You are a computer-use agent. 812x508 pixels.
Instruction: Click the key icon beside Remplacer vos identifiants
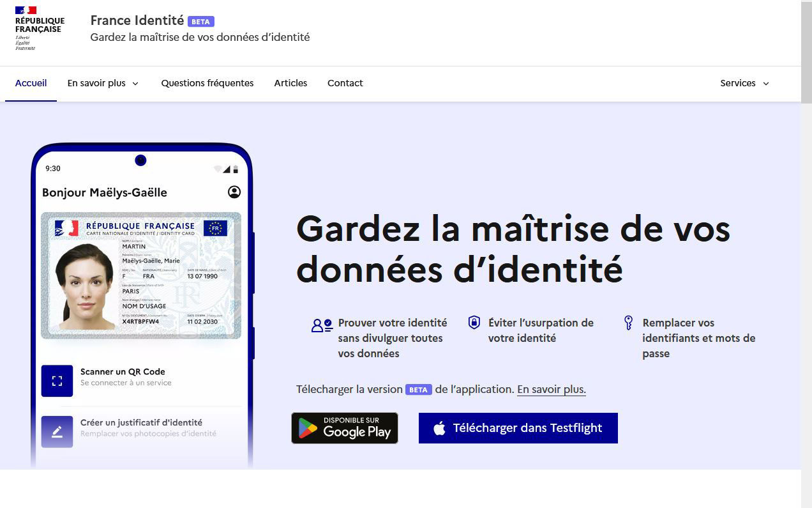pos(628,323)
